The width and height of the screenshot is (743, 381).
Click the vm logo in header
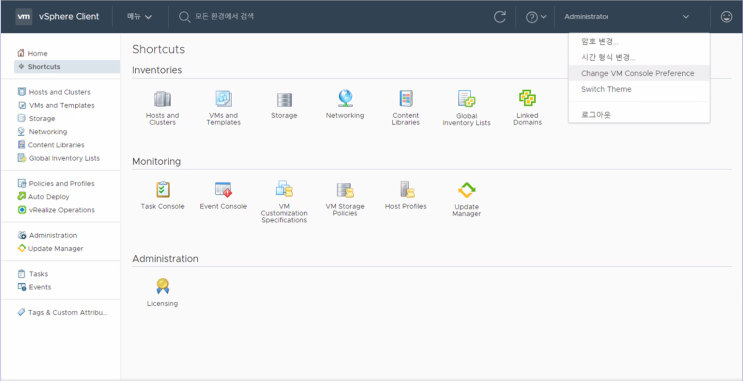pos(24,16)
